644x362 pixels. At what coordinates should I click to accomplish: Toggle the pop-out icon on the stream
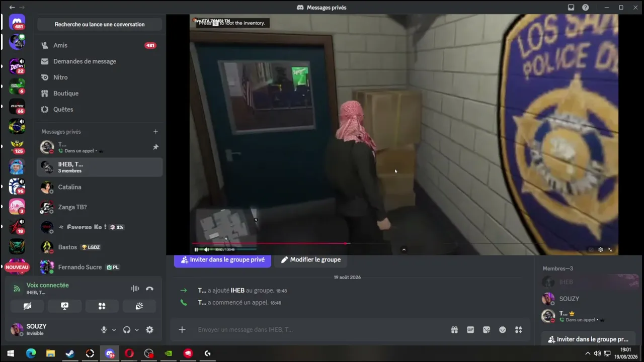591,249
